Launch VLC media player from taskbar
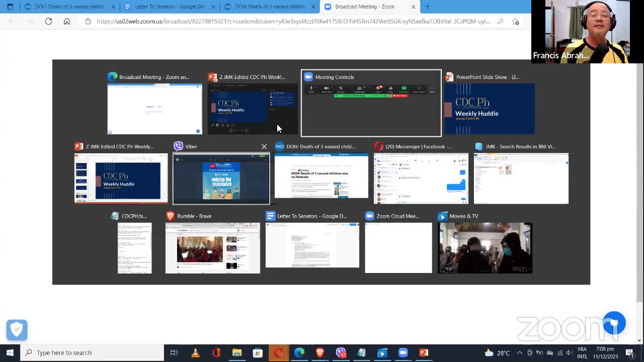The width and height of the screenshot is (644, 362). pyautogui.click(x=195, y=352)
